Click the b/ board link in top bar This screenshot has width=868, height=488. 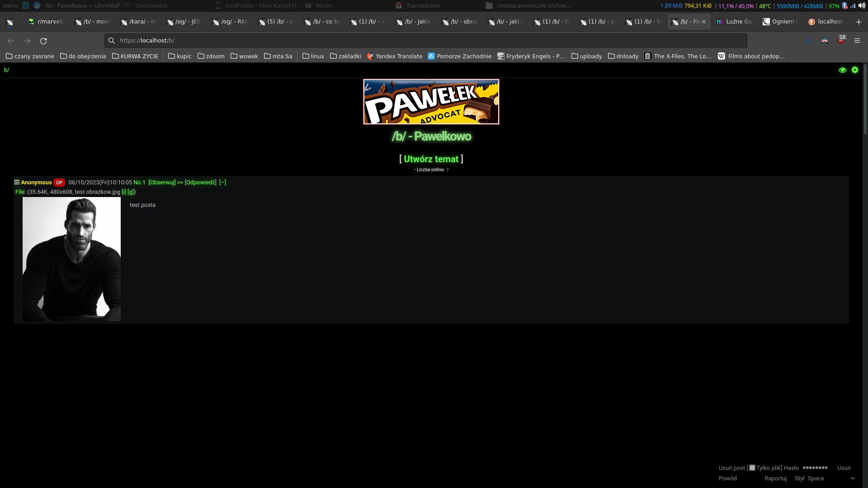point(6,70)
